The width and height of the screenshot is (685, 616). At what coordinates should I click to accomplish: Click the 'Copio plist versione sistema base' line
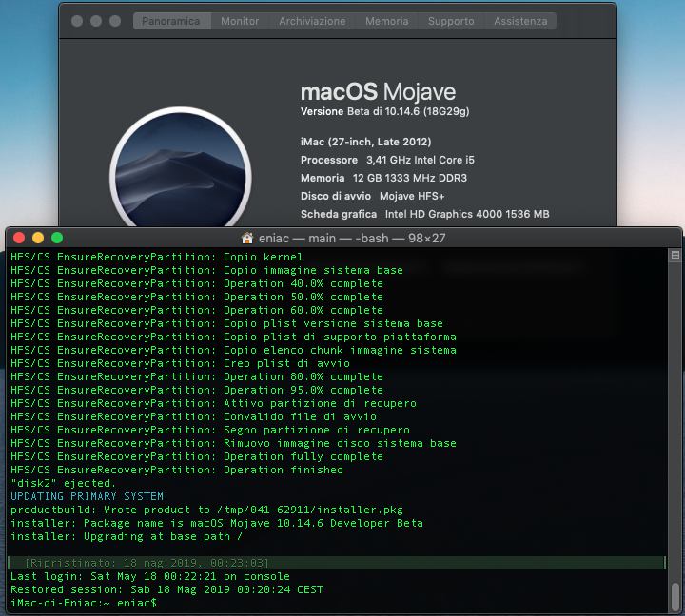pos(226,323)
